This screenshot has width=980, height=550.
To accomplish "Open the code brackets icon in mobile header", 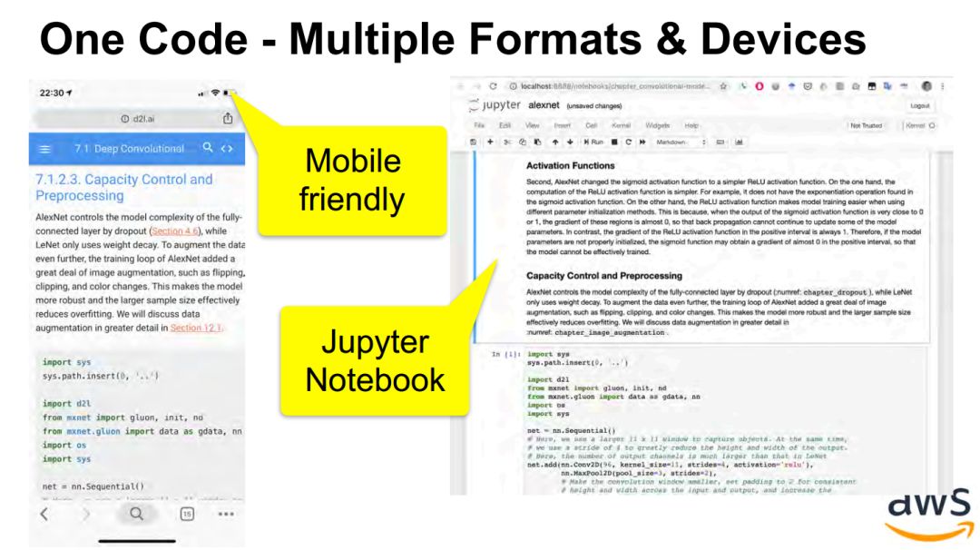I will click(227, 148).
